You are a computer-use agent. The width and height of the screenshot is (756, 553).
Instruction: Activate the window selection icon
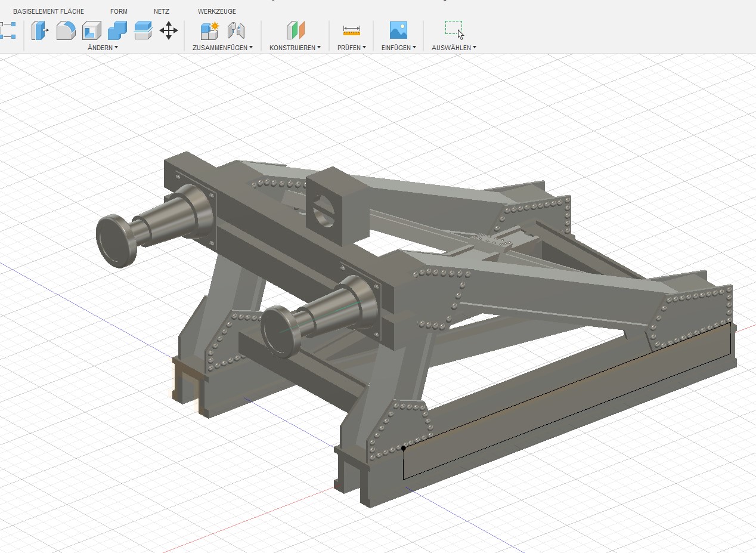click(x=454, y=30)
